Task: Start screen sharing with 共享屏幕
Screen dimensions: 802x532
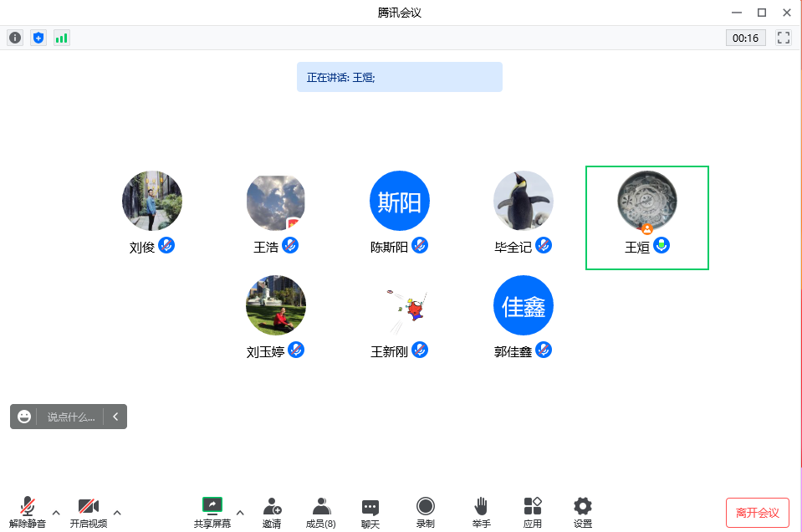Action: click(x=212, y=512)
